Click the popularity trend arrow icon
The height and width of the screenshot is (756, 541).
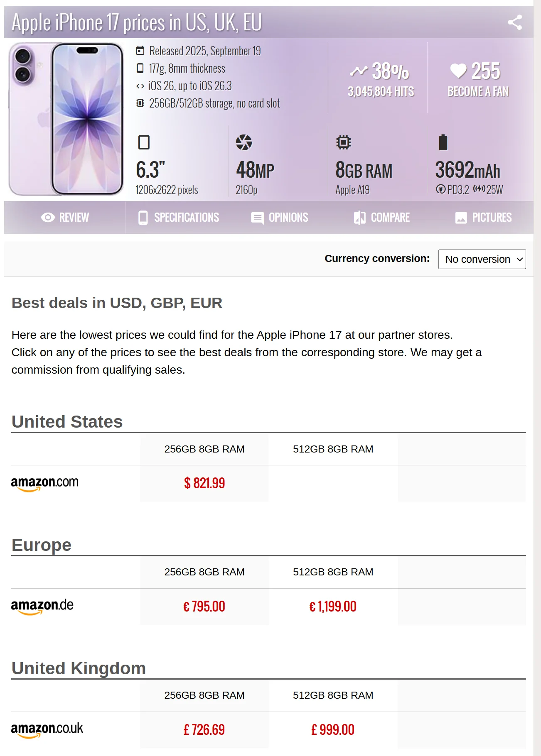359,71
